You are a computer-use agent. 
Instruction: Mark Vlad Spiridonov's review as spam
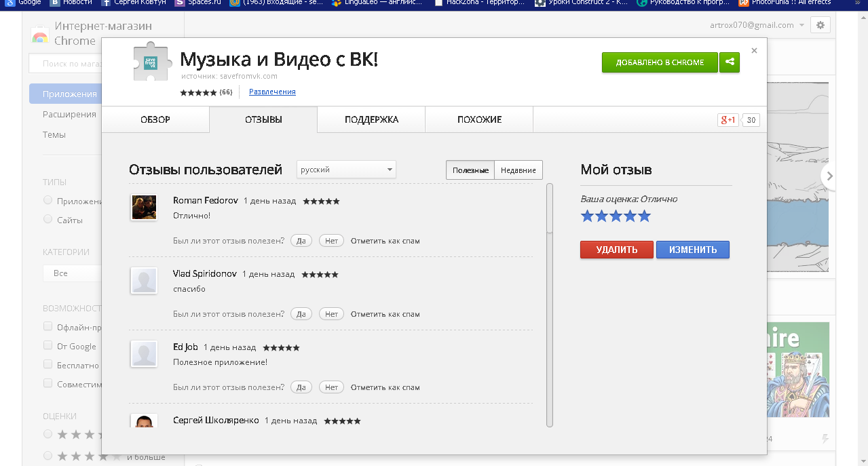click(x=385, y=314)
